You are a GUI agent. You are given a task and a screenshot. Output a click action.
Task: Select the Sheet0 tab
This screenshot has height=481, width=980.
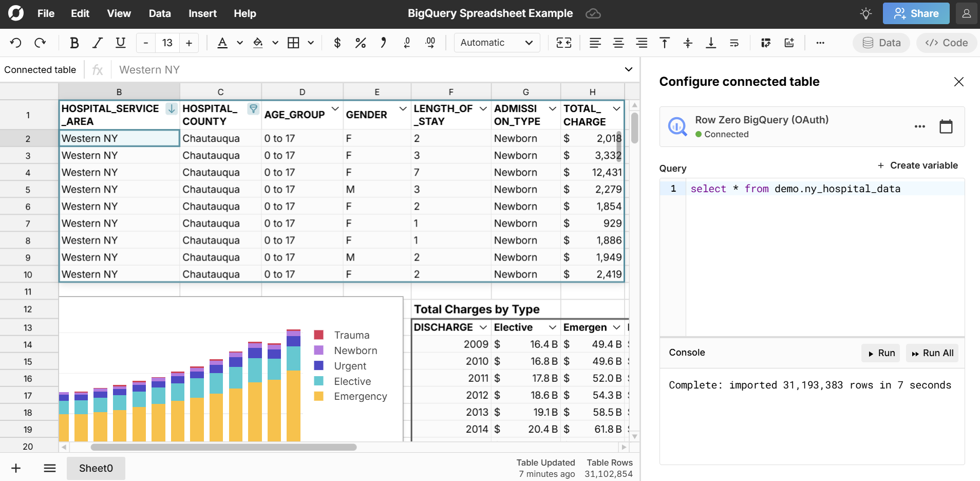click(96, 468)
